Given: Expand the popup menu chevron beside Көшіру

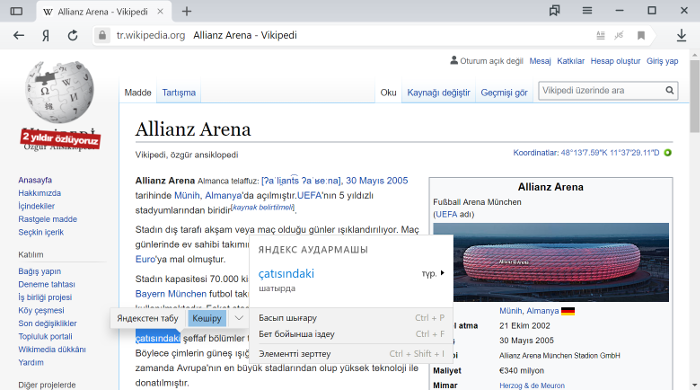Looking at the screenshot, I should tap(239, 318).
